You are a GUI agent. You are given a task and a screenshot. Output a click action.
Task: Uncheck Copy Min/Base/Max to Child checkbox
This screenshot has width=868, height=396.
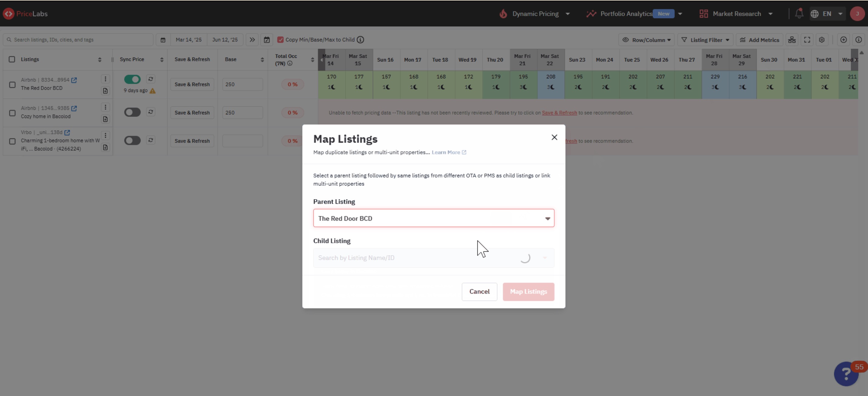[280, 40]
